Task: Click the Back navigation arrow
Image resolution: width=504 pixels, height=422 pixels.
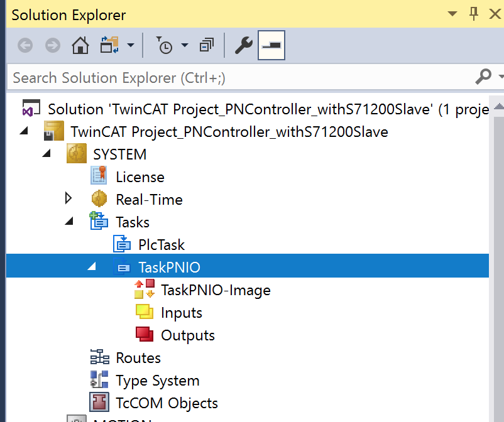Action: point(25,45)
